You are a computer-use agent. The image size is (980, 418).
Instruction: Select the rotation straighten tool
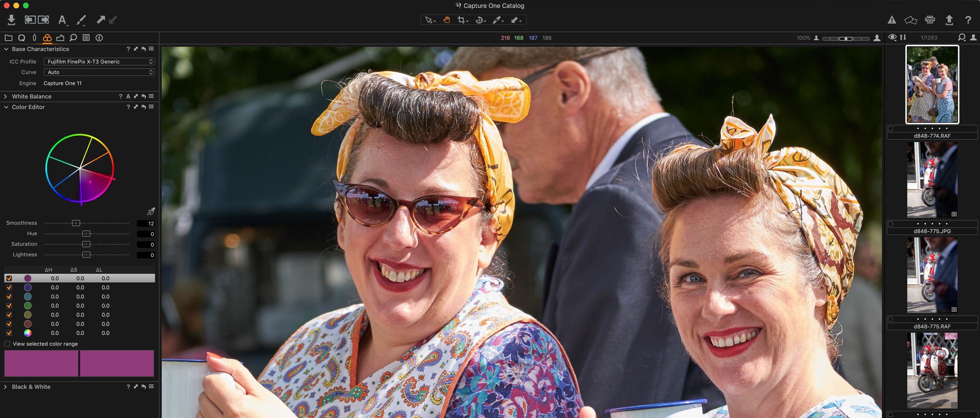point(480,20)
